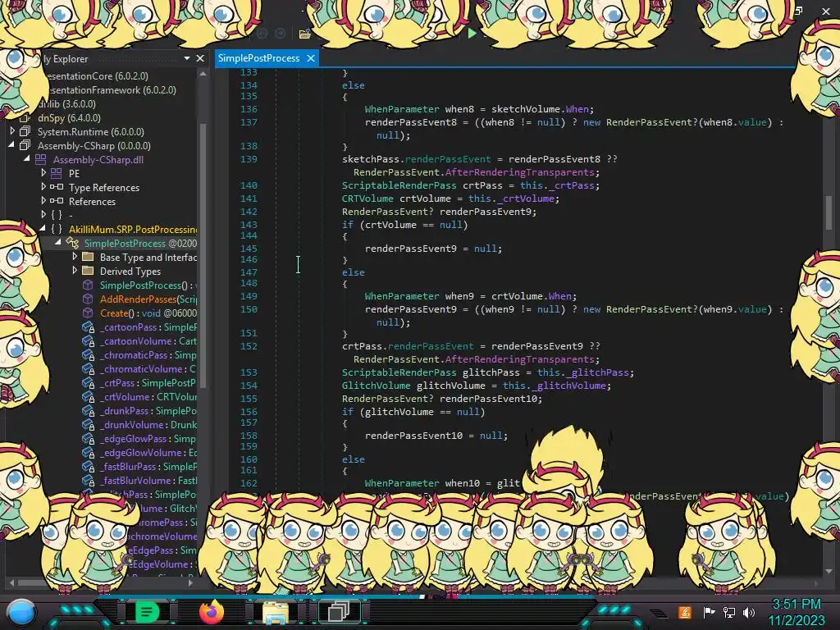
Task: Open Firefox from the taskbar
Action: (x=212, y=612)
